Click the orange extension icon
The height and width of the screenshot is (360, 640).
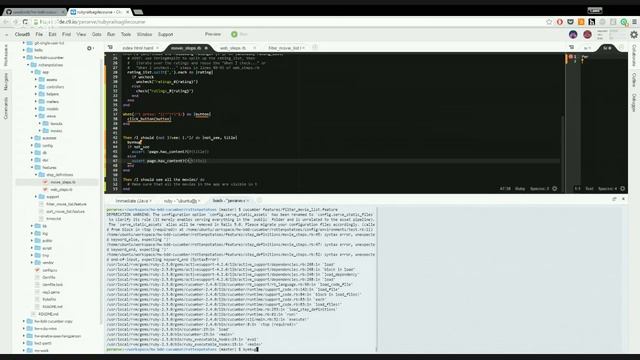coord(581,22)
